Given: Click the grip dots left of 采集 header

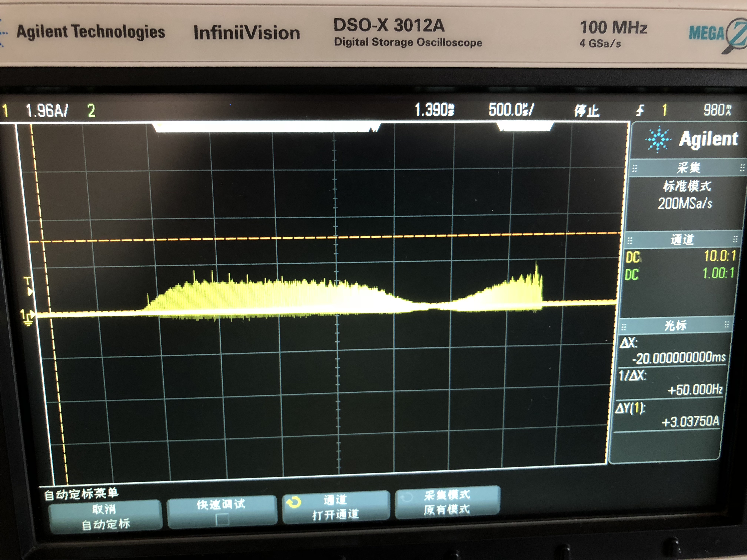Looking at the screenshot, I should [x=635, y=168].
